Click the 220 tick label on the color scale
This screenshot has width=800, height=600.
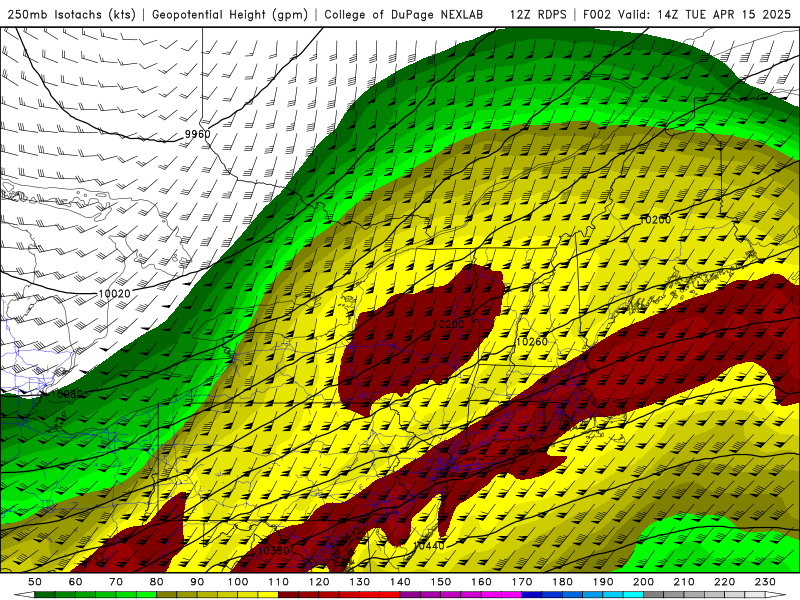[724, 582]
